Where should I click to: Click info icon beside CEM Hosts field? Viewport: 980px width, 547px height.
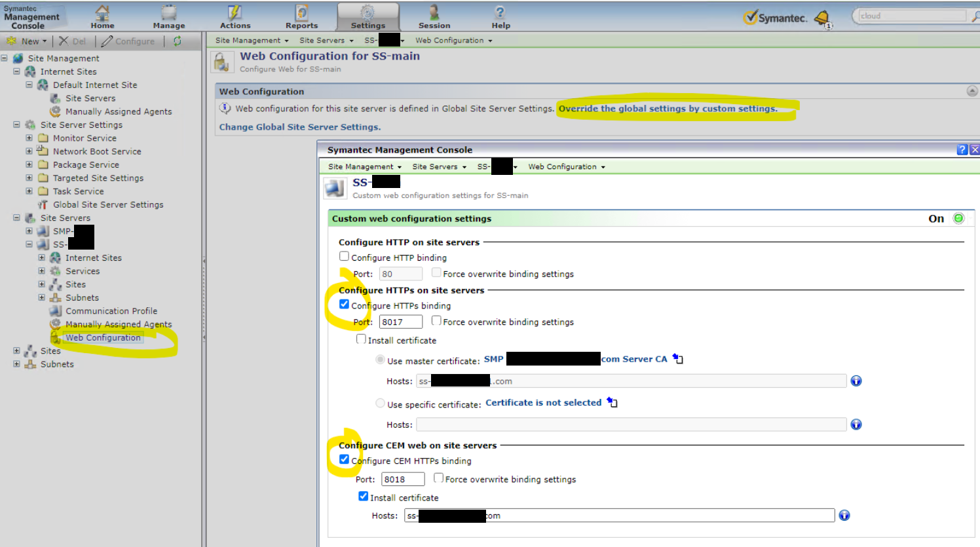pyautogui.click(x=844, y=516)
